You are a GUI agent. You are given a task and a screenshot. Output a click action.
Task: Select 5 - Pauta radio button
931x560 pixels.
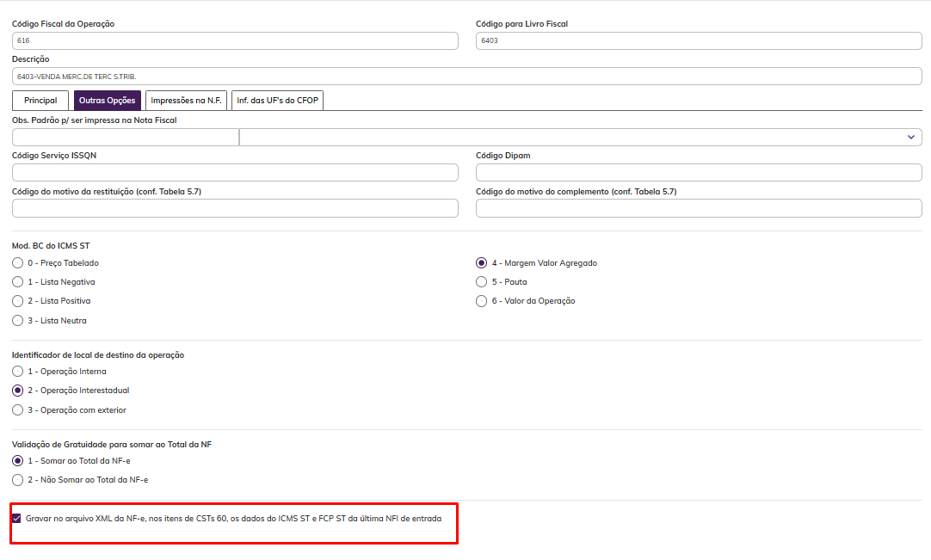pyautogui.click(x=482, y=281)
